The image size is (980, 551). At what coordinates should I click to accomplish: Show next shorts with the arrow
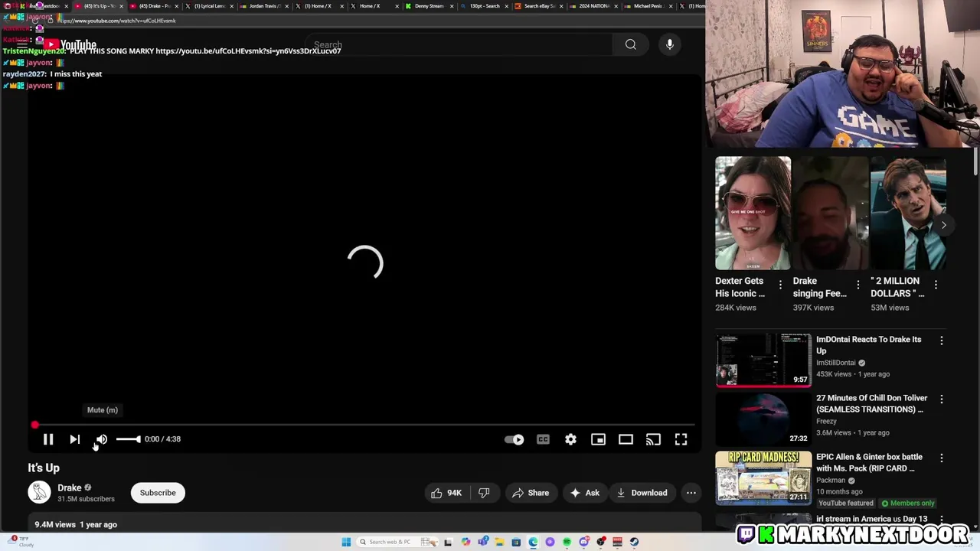[x=943, y=225]
